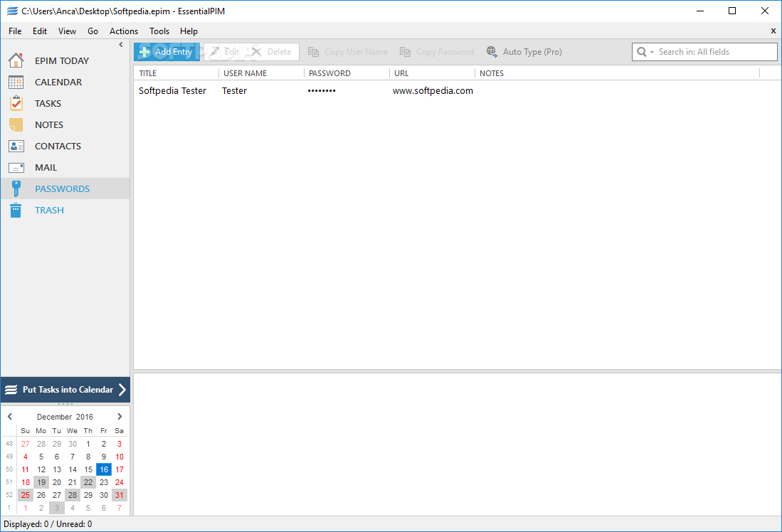This screenshot has width=782, height=532.
Task: Click the yellow Notes icon
Action: click(16, 124)
